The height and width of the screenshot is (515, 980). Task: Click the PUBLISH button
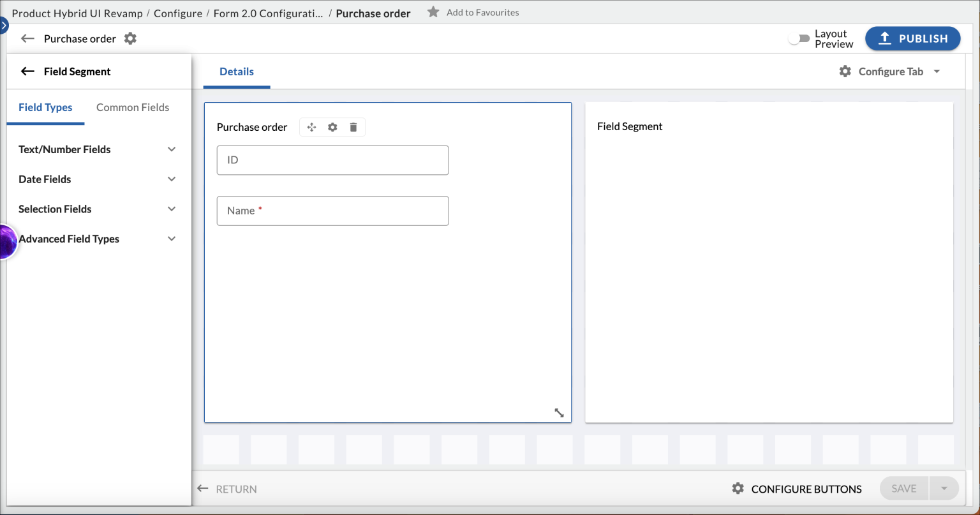click(x=912, y=38)
